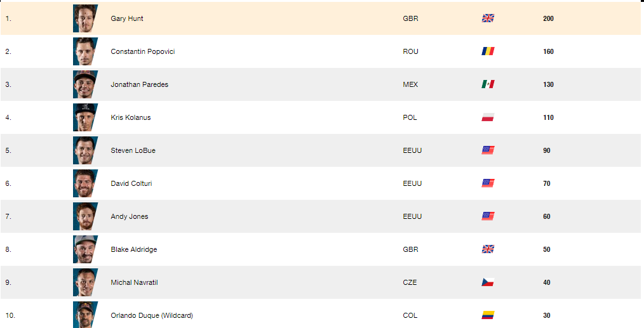Click the Colombian flag icon
Image resolution: width=644 pixels, height=328 pixels.
[488, 315]
